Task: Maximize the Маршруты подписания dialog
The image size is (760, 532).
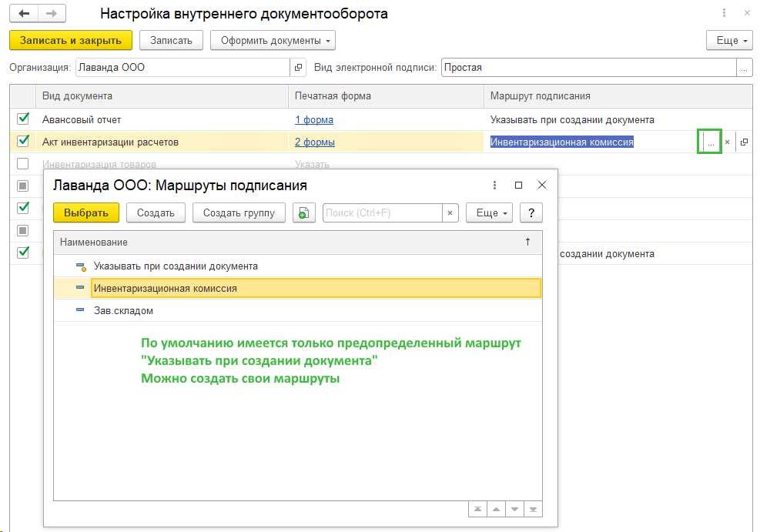Action: click(518, 185)
